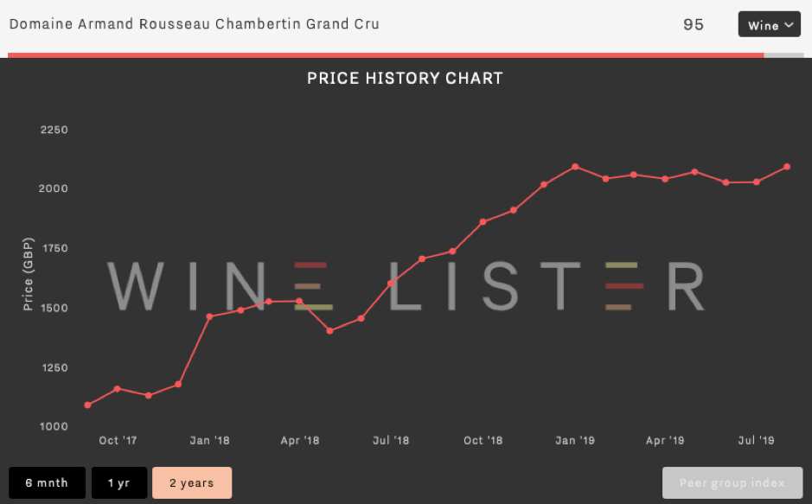Switch the chart to 1 yr range
The image size is (812, 504).
pos(119,482)
